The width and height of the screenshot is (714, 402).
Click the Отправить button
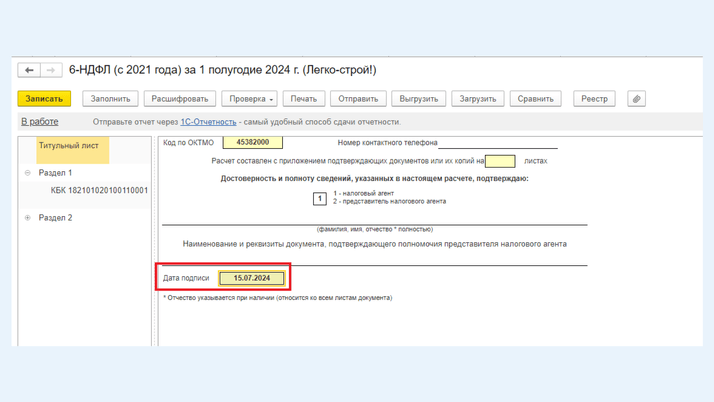click(358, 99)
